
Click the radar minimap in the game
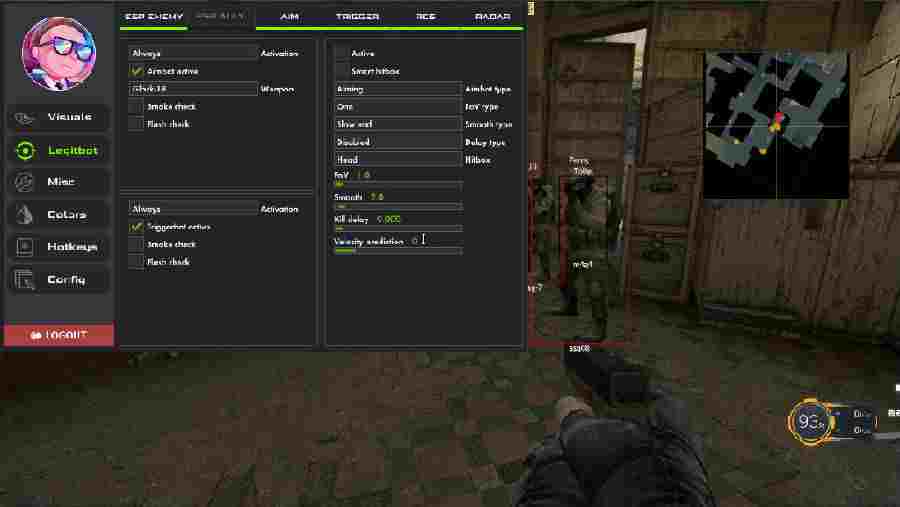tap(776, 125)
